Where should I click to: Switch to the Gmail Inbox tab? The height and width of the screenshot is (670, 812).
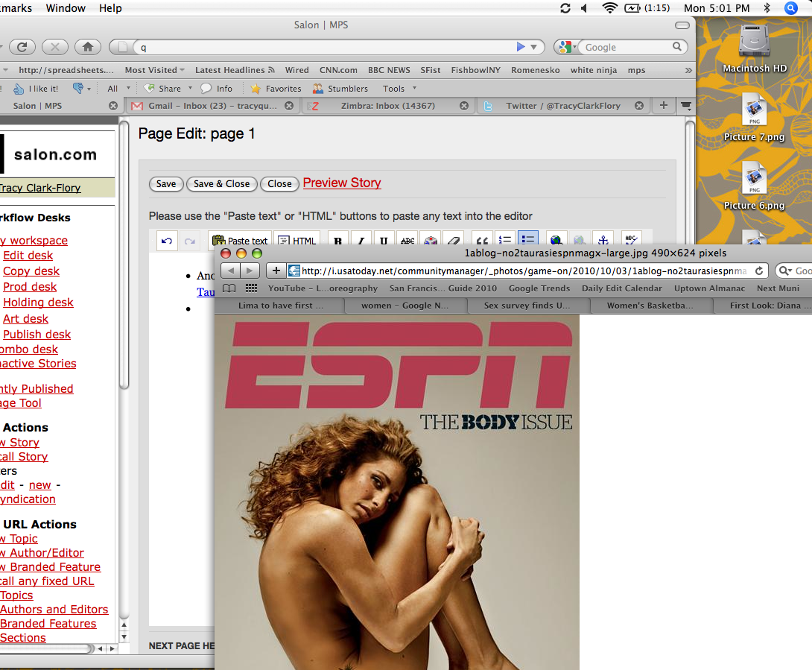tap(212, 106)
